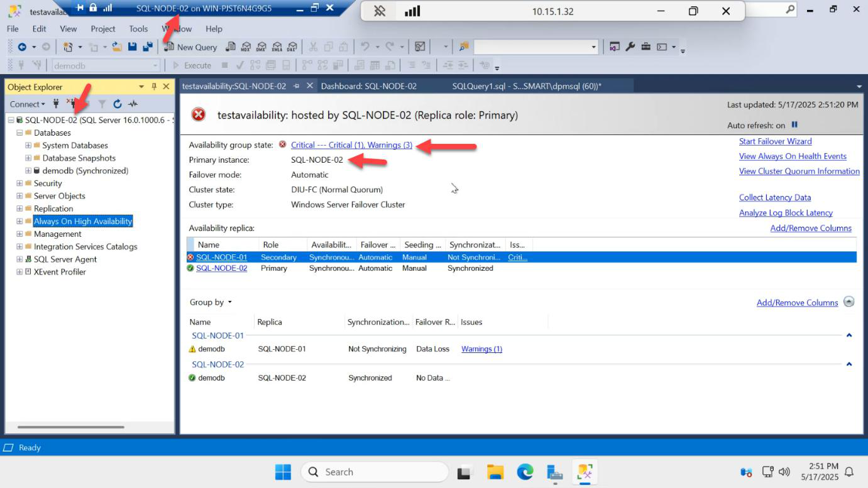Collapse the SQL-NODE-02 database group
Screen dimensions: 868x488
(849, 364)
